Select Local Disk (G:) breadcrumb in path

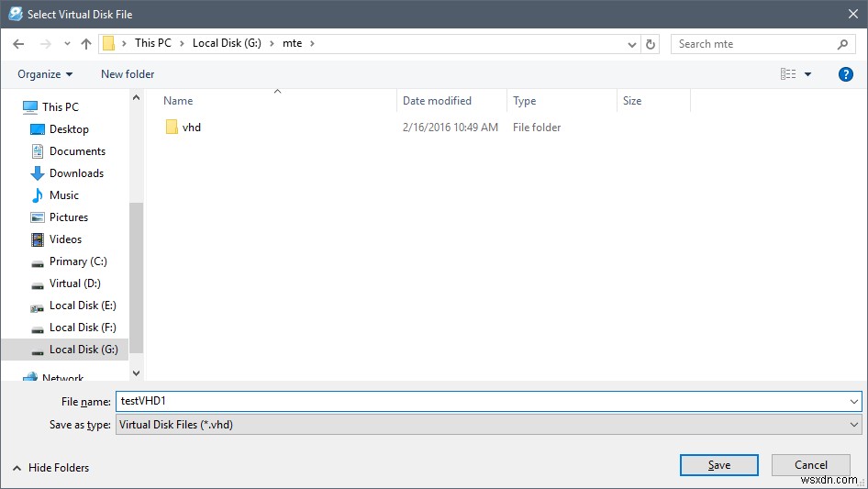click(x=227, y=43)
